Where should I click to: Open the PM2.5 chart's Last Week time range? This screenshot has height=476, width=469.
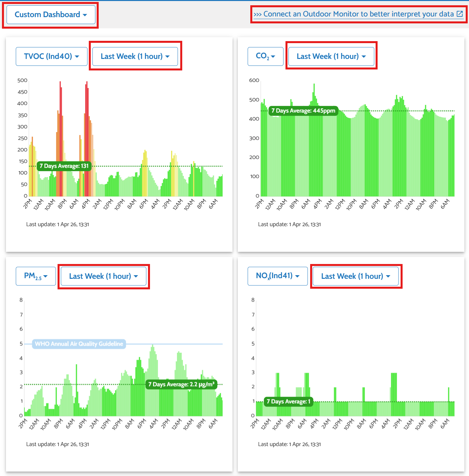point(103,276)
